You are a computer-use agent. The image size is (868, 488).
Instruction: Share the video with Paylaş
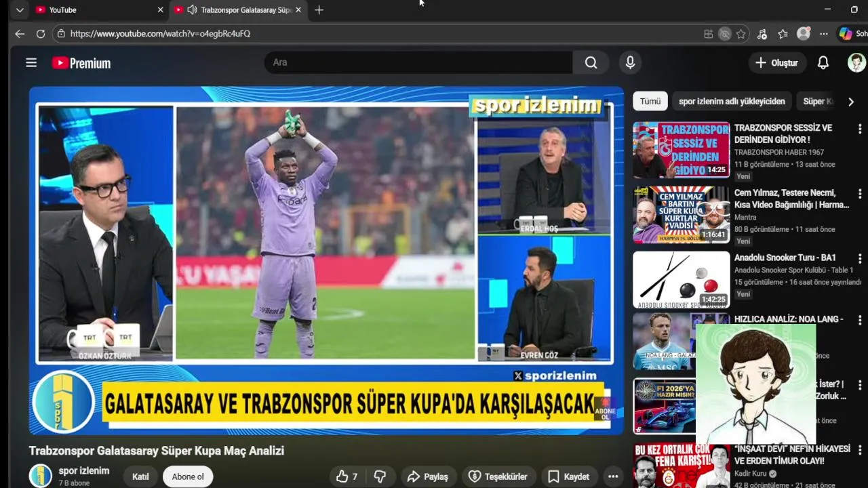[427, 476]
